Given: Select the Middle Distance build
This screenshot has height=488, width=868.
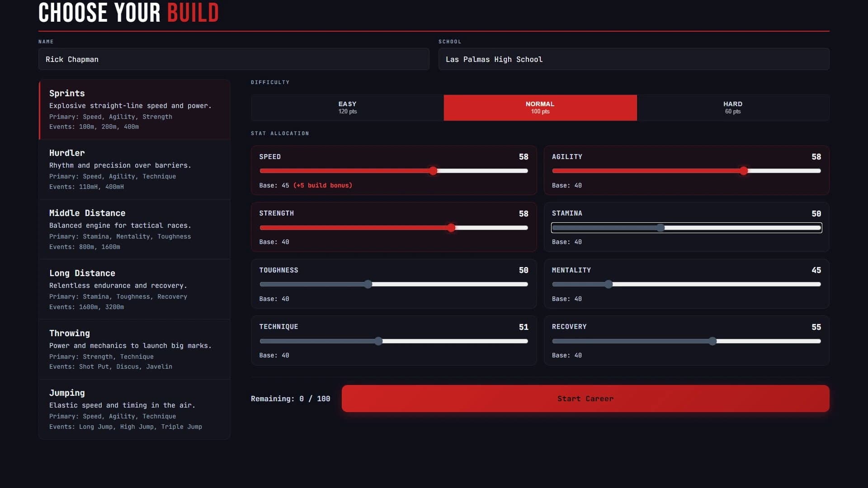Looking at the screenshot, I should tap(134, 230).
